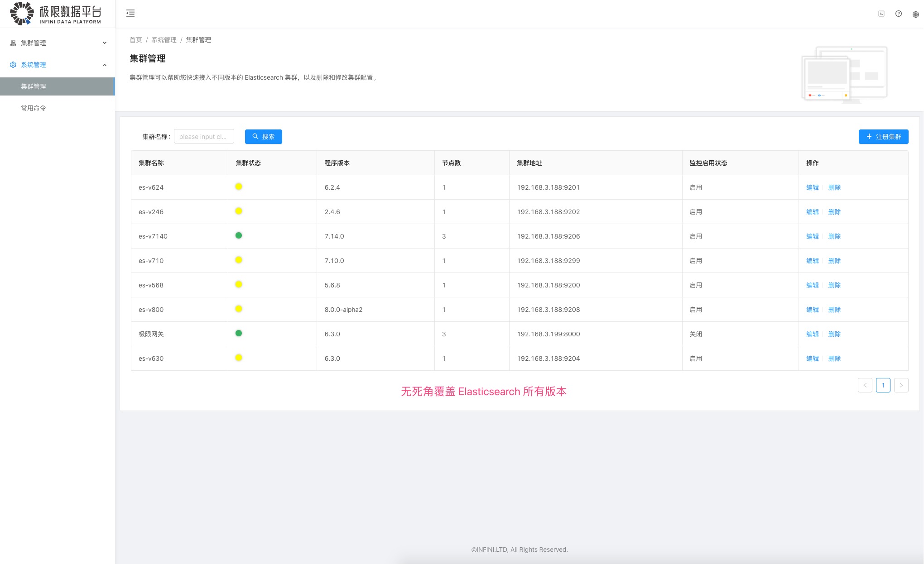Open the console terminal icon

point(881,14)
